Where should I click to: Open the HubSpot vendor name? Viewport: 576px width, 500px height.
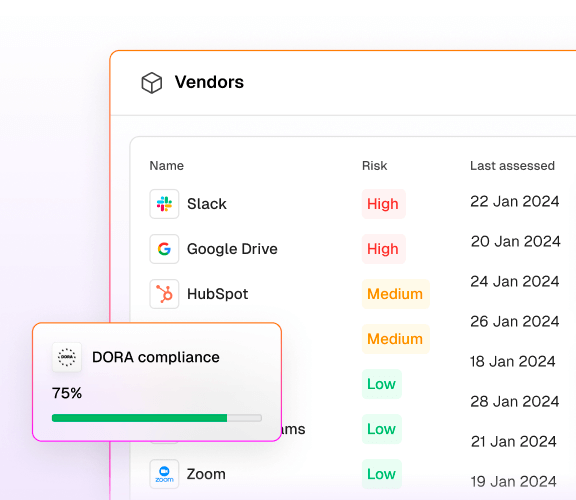(x=217, y=294)
